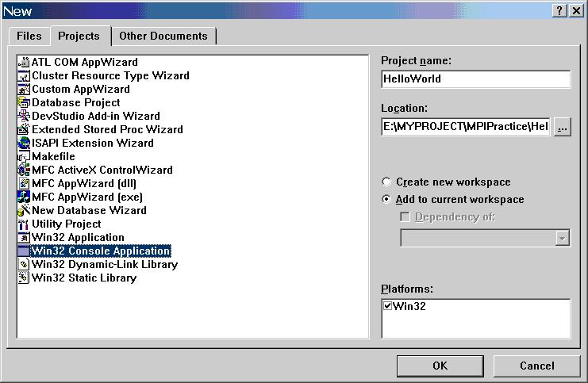Browse for location with the ellipsis button
Screen dimensions: 588x383
[x=562, y=128]
